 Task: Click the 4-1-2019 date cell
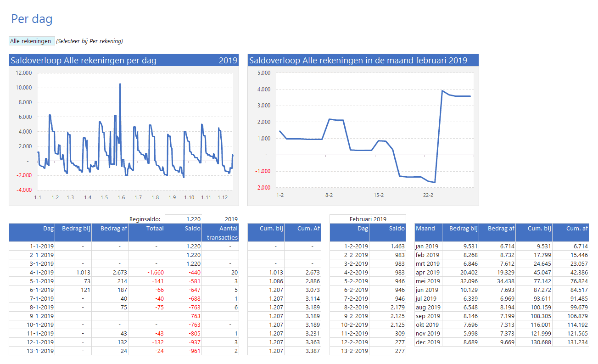[x=32, y=272]
